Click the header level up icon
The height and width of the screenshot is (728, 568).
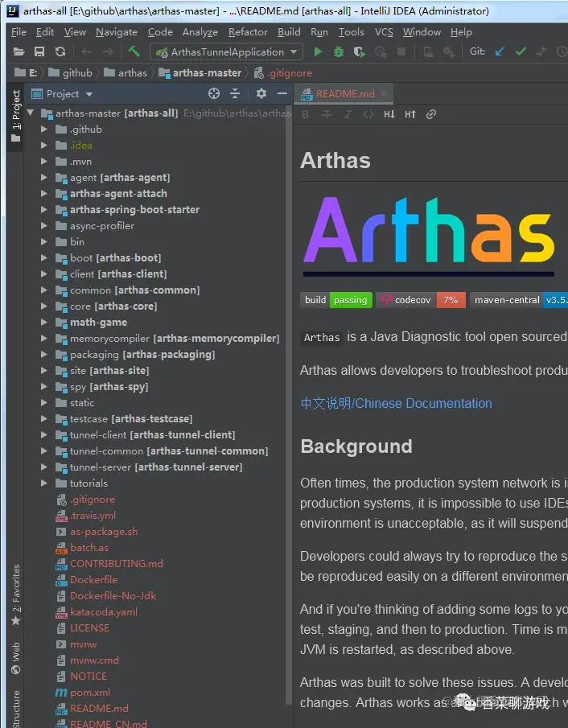coord(410,114)
